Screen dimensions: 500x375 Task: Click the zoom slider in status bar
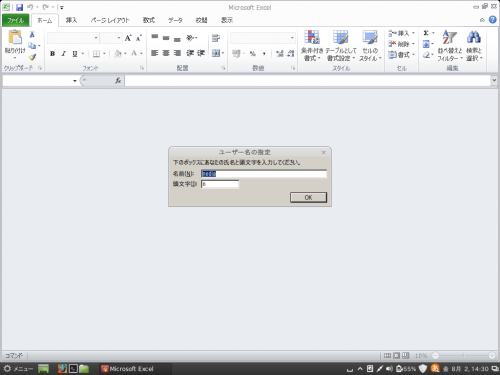(464, 356)
